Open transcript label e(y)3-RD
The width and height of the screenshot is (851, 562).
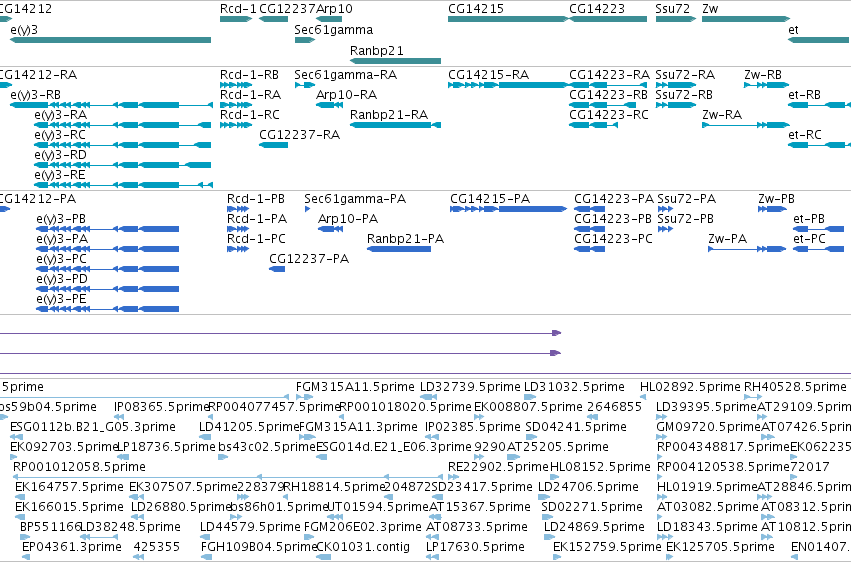click(x=60, y=155)
